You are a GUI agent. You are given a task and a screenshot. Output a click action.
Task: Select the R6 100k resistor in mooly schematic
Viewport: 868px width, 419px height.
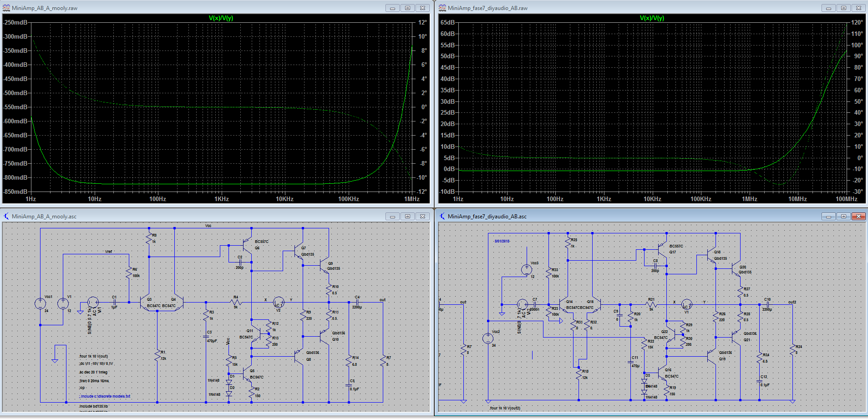pos(129,273)
